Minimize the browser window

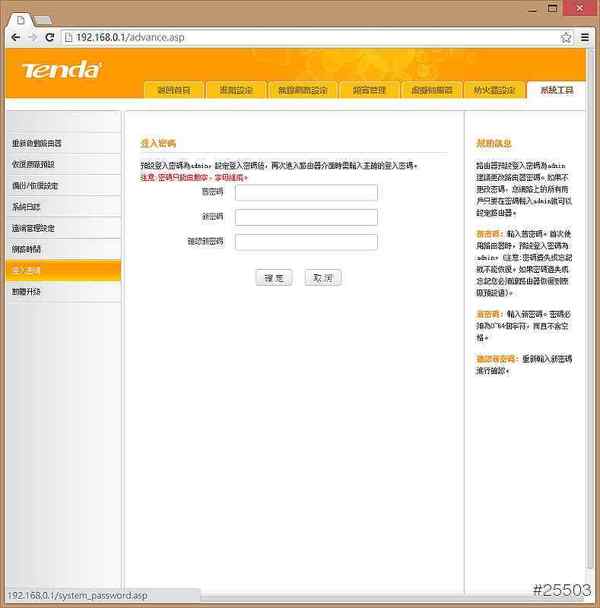coord(533,9)
